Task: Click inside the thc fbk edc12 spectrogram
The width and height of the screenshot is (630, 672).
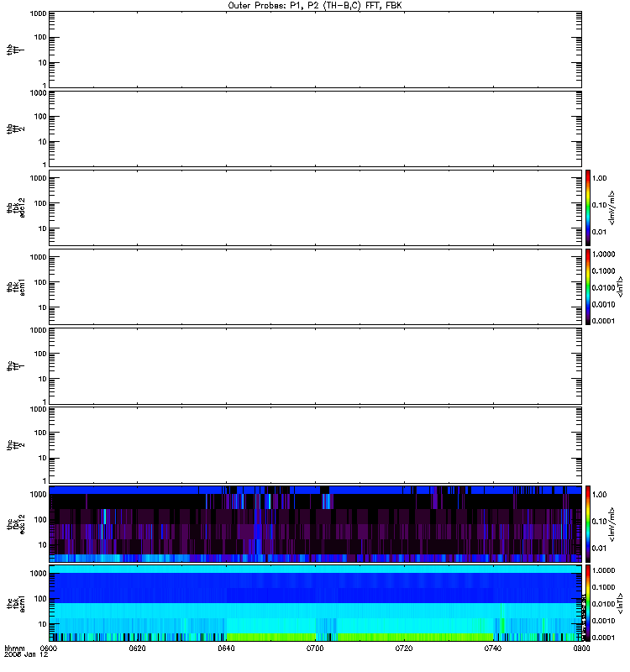Action: [315, 523]
